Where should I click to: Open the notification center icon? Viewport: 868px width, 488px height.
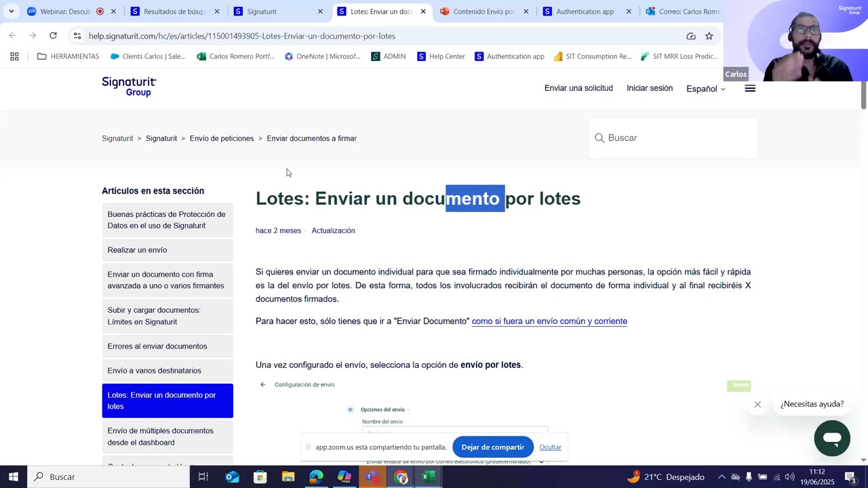coord(850,476)
